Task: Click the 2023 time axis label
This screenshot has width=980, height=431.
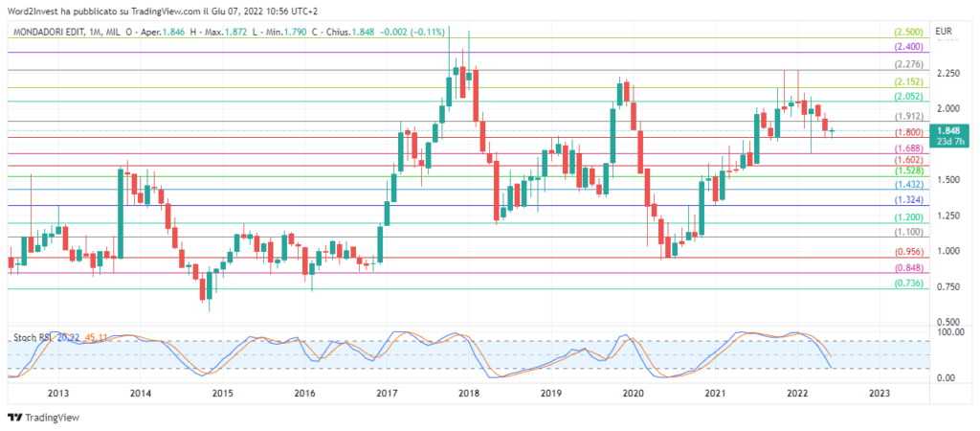Action: click(879, 393)
